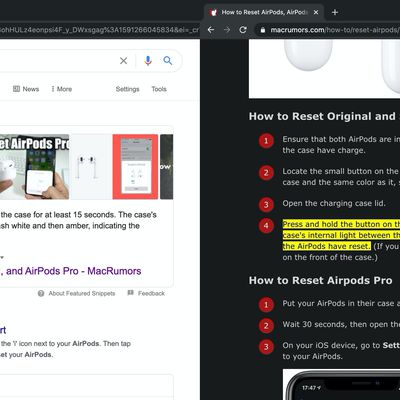Click the MacRumors favicon on the browser tab
The height and width of the screenshot is (400, 400).
click(213, 13)
